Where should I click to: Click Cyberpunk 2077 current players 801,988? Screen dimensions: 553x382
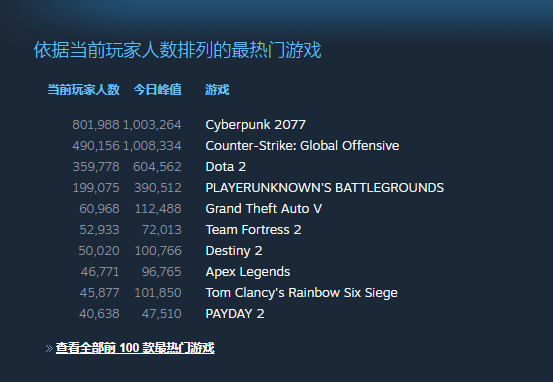(96, 125)
